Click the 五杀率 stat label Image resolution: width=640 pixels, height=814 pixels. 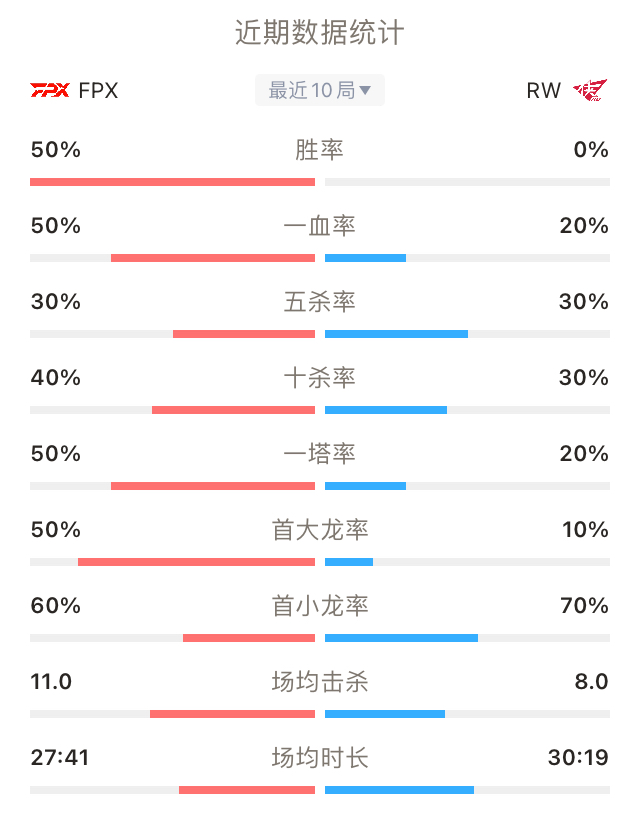point(320,302)
